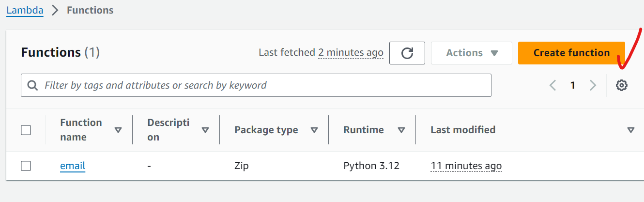Navigate to Lambda in the breadcrumb
The image size is (644, 202).
coord(25,10)
